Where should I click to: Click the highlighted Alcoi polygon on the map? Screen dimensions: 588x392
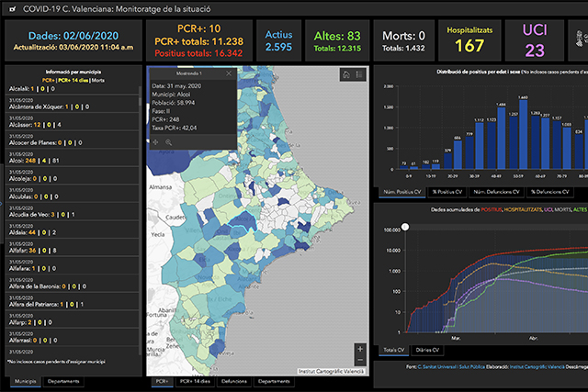point(243,221)
